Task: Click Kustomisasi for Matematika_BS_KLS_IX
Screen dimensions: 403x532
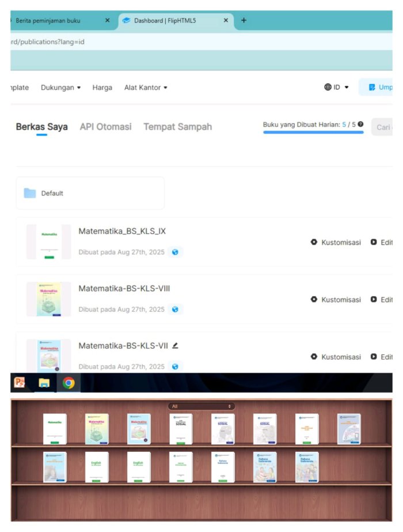Action: pos(336,242)
